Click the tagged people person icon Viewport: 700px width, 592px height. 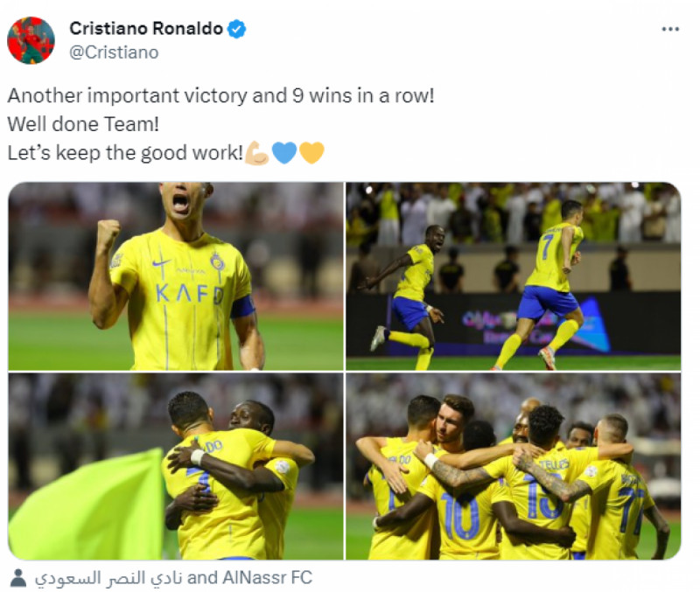[18, 577]
